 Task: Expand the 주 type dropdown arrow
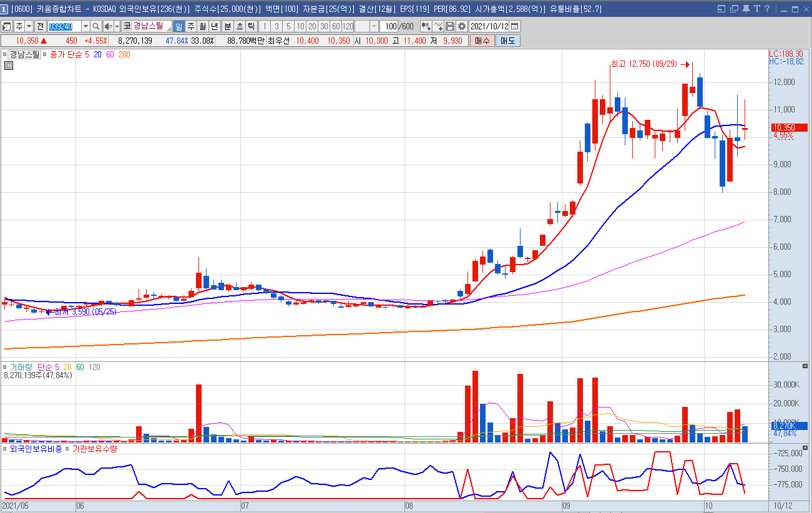[x=29, y=26]
